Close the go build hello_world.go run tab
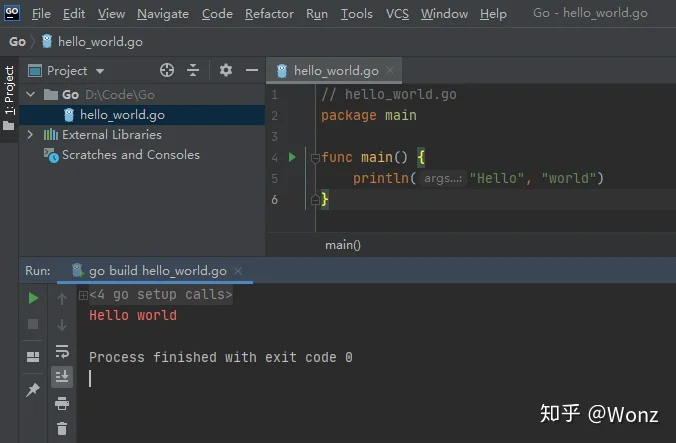Screen dimensions: 676x443 [238, 271]
